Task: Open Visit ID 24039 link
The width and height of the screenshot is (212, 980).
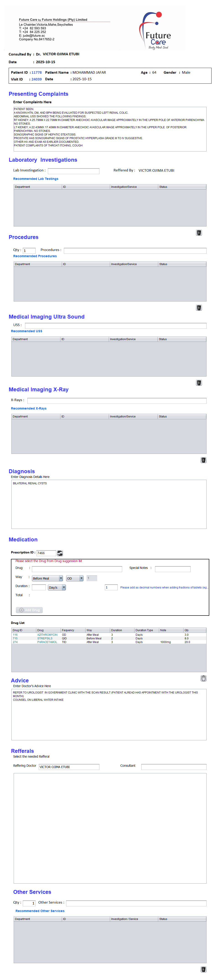Action: point(37,79)
